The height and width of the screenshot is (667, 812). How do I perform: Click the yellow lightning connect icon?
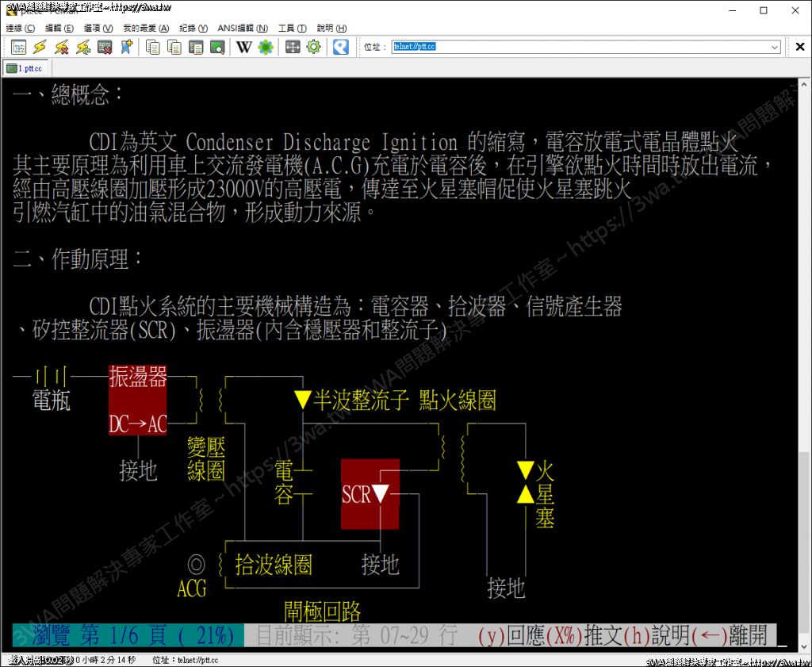click(40, 48)
